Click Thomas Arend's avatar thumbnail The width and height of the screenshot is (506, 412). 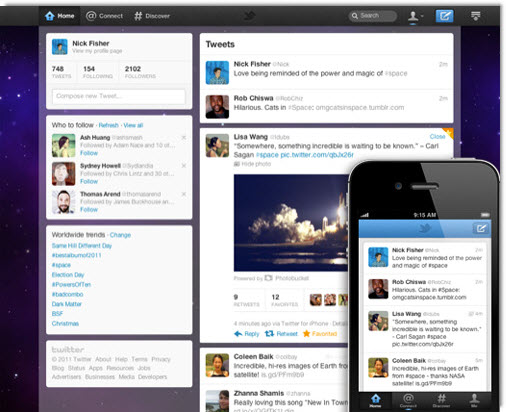(64, 202)
